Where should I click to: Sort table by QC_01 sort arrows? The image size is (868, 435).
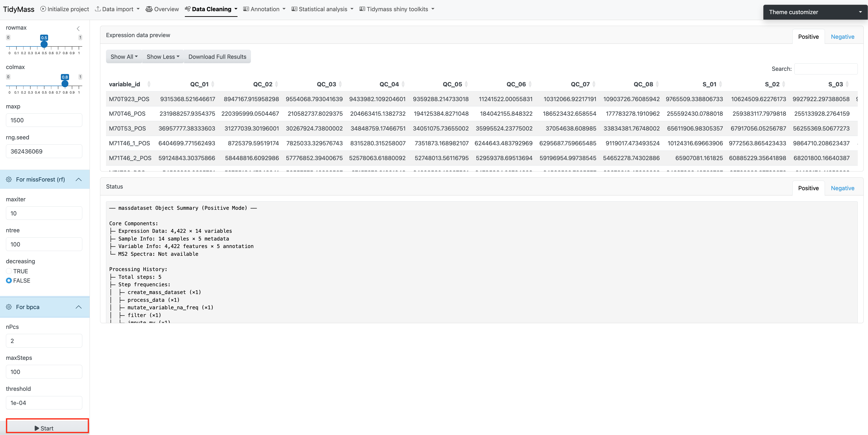coord(213,84)
